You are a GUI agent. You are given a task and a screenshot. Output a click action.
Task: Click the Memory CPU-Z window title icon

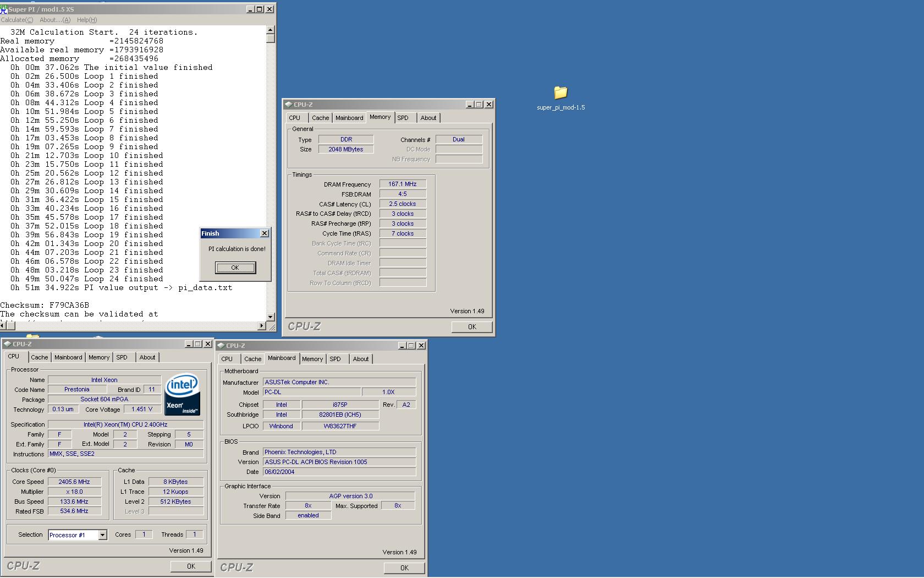[288, 104]
